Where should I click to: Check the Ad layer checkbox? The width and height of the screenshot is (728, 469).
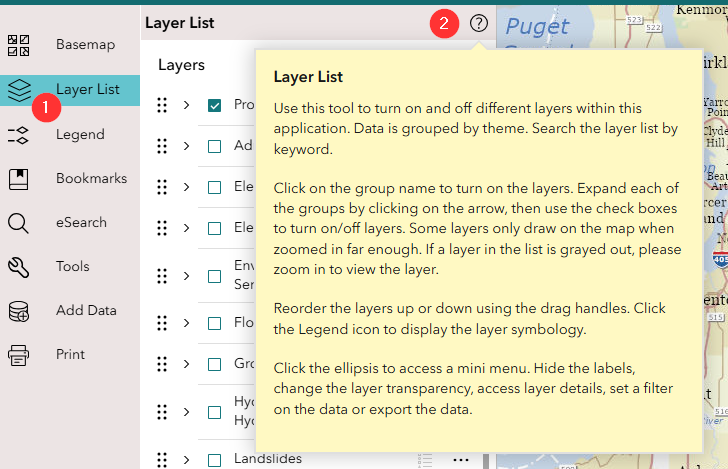tap(214, 146)
